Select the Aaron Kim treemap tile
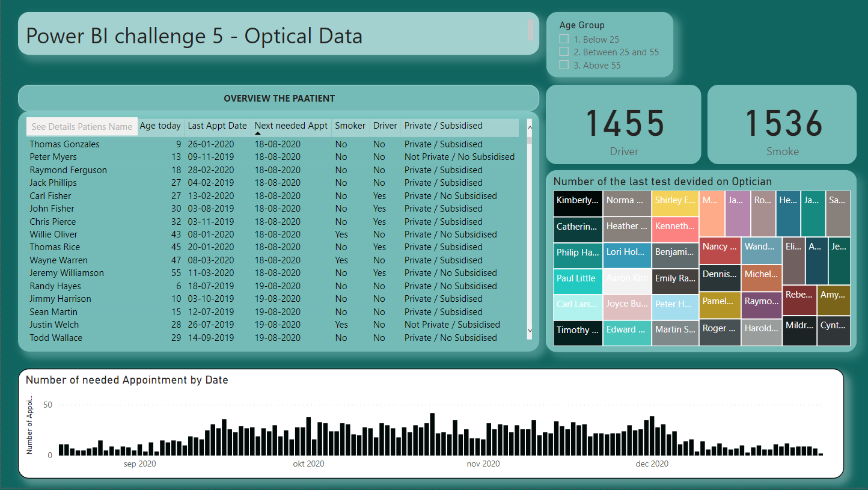 pyautogui.click(x=627, y=281)
